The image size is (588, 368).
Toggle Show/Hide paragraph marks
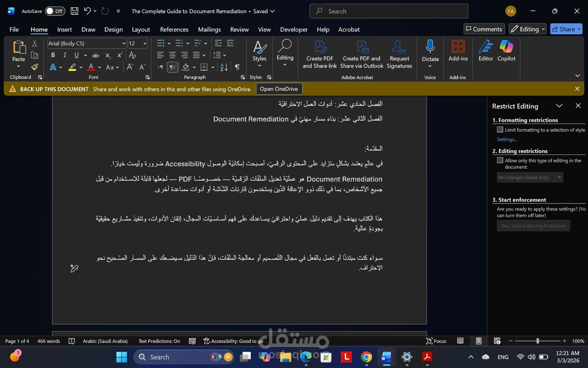click(237, 67)
